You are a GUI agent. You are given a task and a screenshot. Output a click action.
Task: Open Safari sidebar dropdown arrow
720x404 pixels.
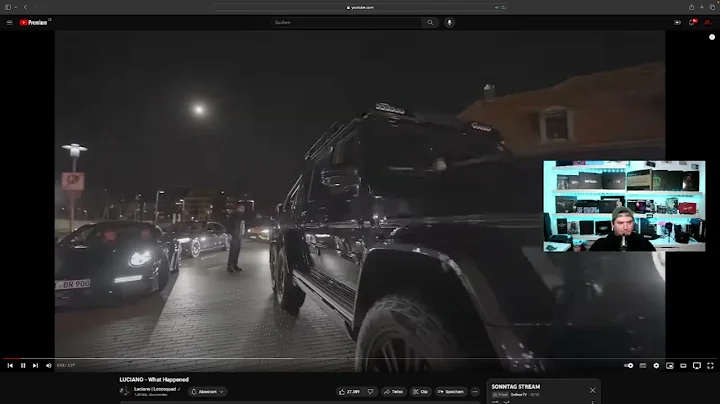pyautogui.click(x=16, y=7)
